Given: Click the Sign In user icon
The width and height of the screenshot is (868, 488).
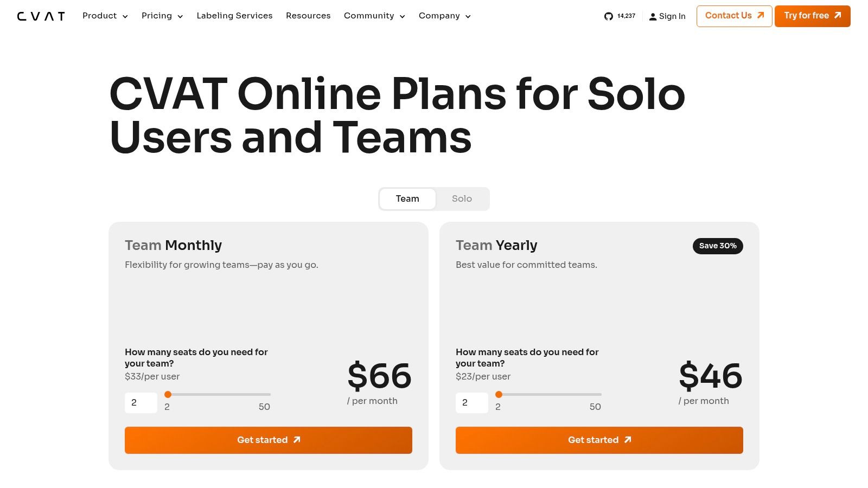Looking at the screenshot, I should (653, 17).
